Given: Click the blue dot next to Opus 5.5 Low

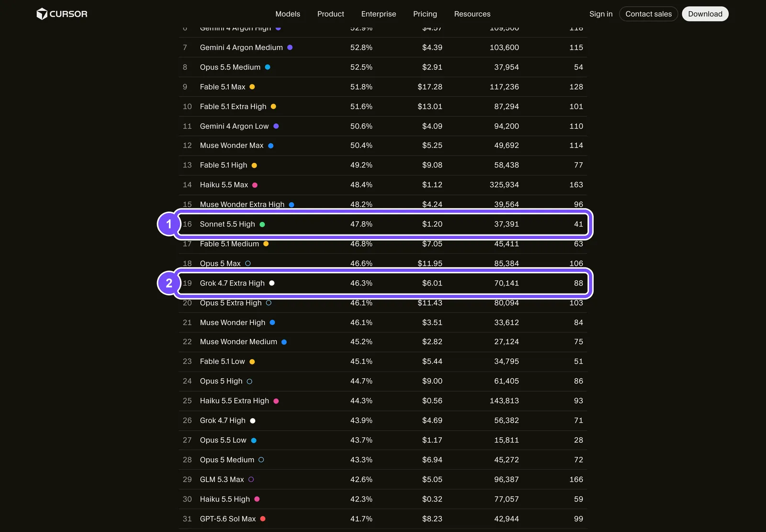Looking at the screenshot, I should pos(254,440).
